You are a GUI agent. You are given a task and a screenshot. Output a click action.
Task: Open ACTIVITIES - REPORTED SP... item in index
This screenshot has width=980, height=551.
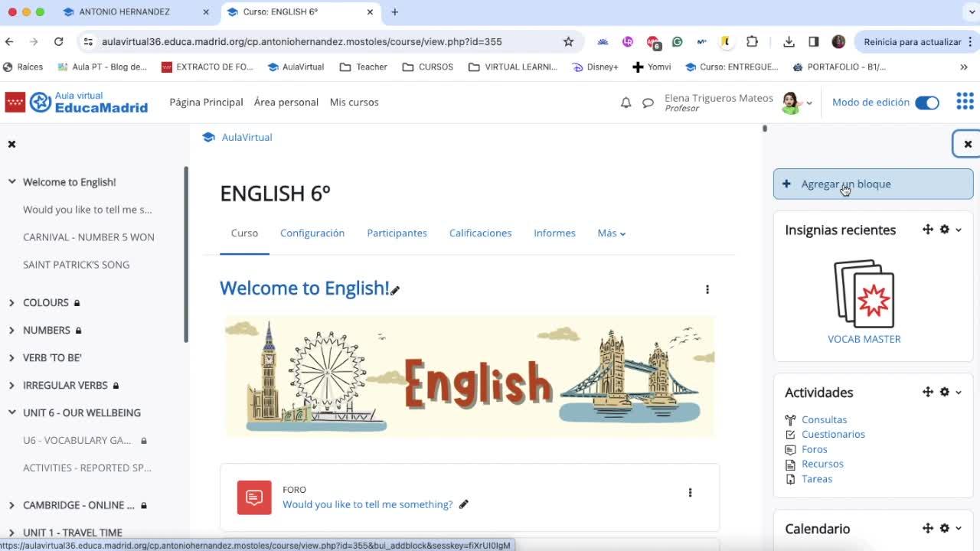tap(87, 468)
